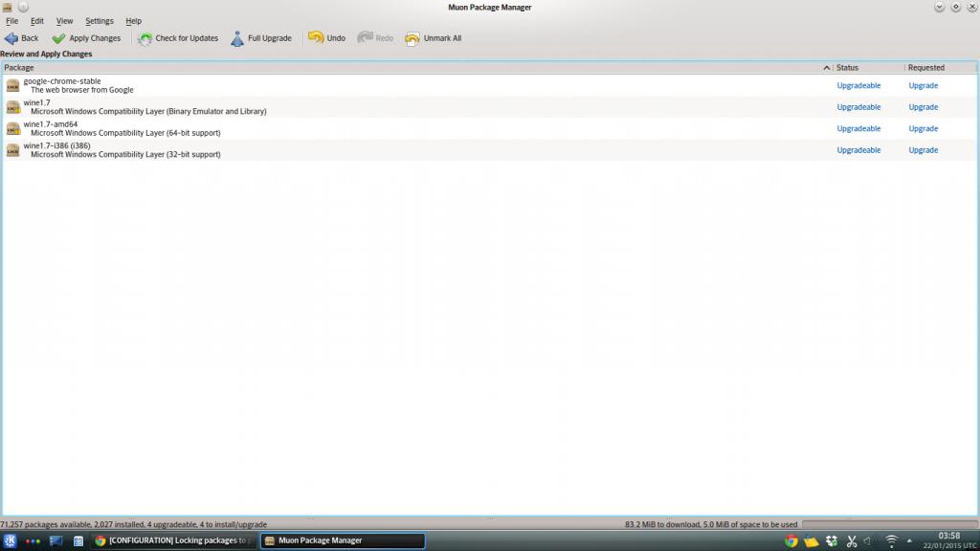
Task: Sort by the Package column header
Action: tap(412, 68)
